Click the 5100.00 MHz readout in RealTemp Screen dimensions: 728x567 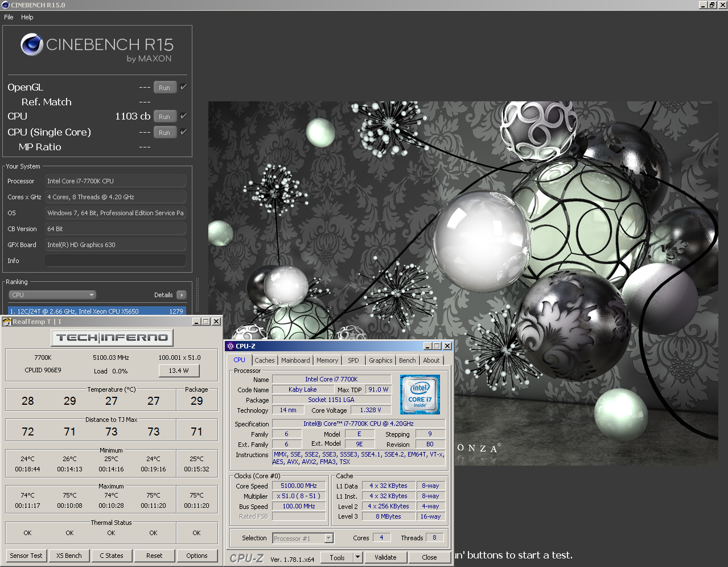pyautogui.click(x=111, y=358)
